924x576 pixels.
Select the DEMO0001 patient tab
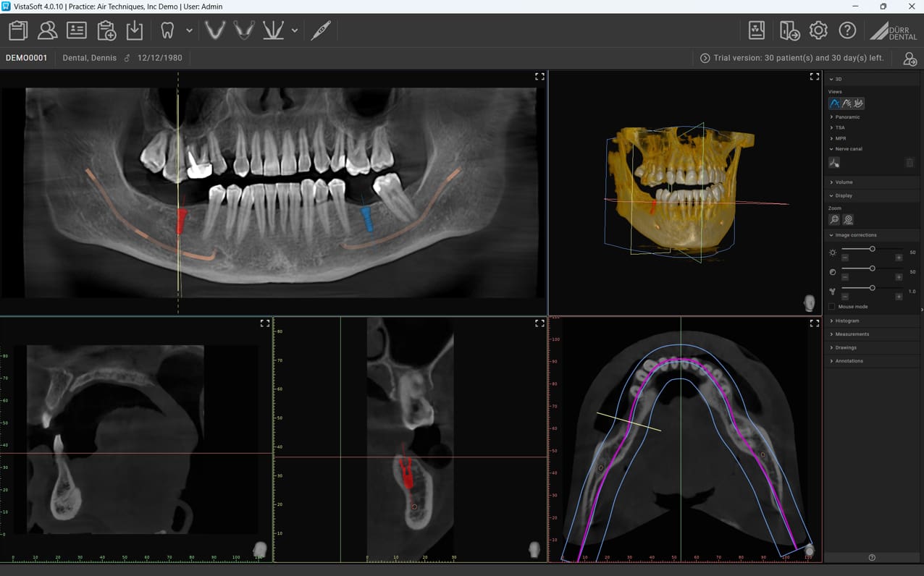tap(28, 57)
